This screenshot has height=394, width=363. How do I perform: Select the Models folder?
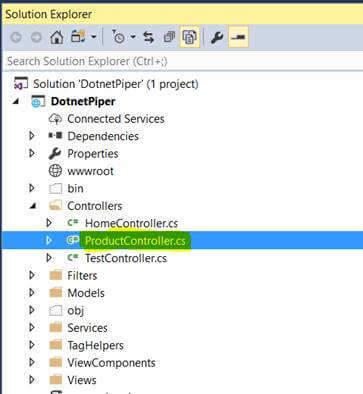86,293
